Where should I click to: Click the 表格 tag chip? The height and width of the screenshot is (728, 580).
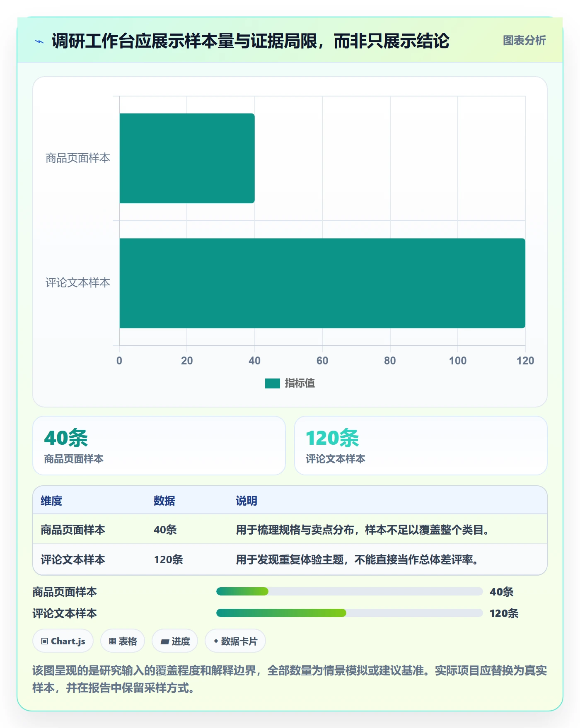123,641
